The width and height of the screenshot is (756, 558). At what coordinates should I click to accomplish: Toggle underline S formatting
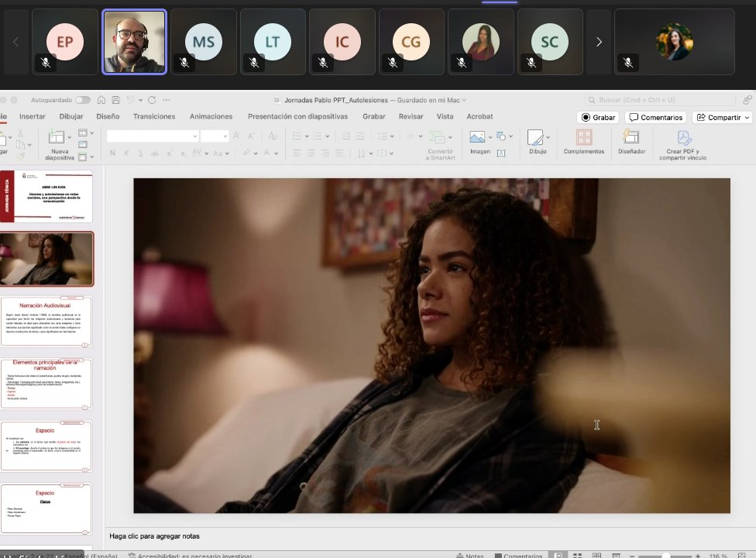(x=141, y=153)
